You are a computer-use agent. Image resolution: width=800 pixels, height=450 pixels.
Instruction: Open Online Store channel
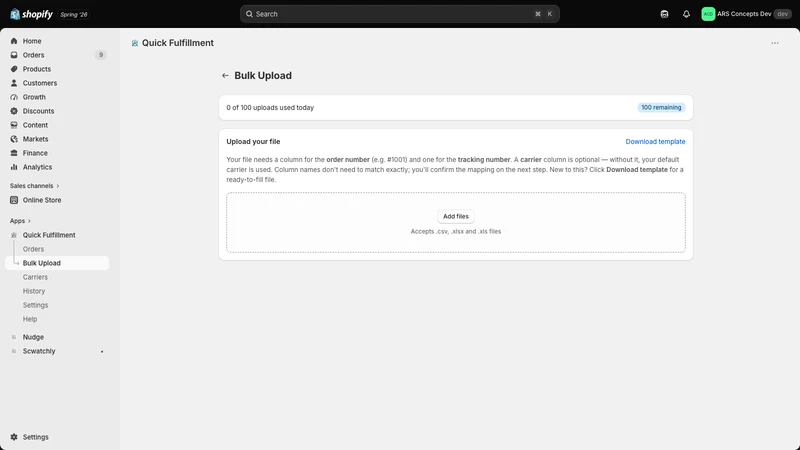42,200
